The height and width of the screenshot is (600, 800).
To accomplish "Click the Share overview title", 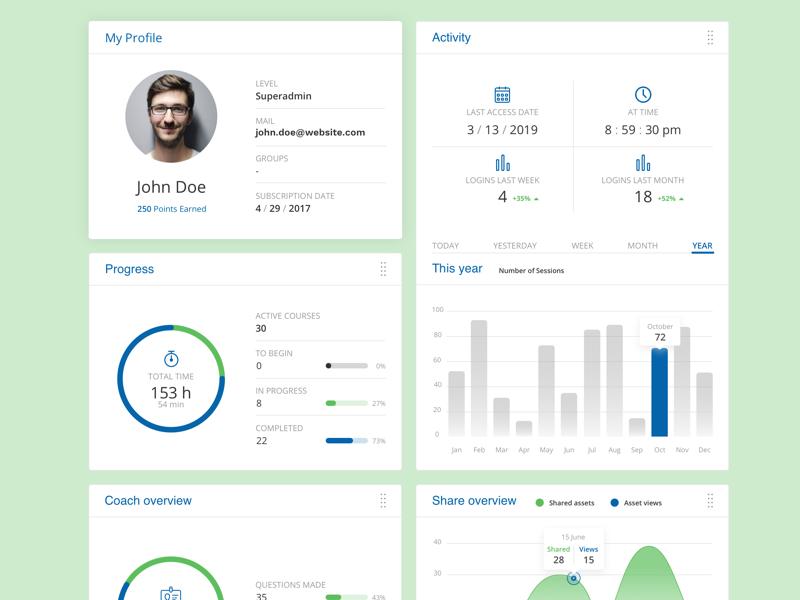I will pos(474,501).
